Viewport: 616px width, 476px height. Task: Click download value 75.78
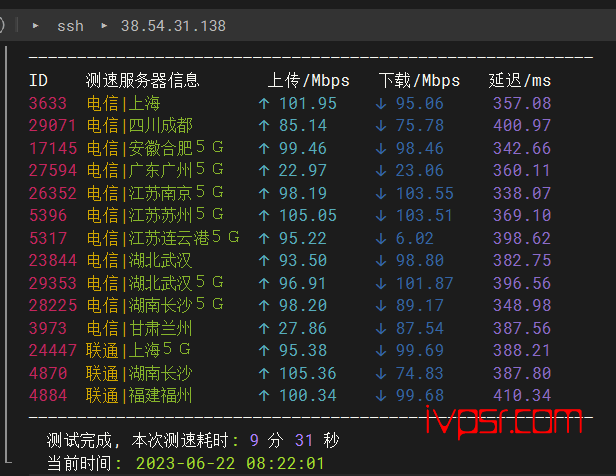pyautogui.click(x=420, y=126)
